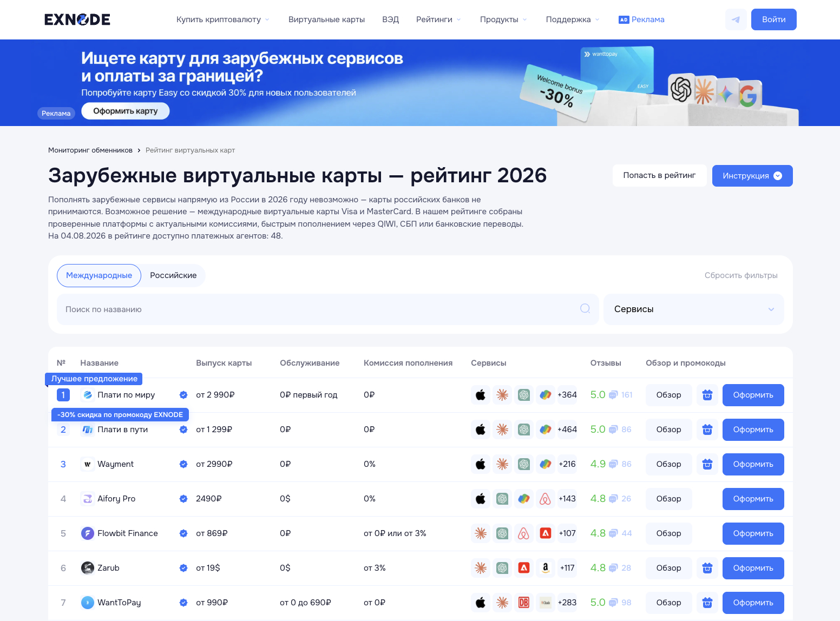The image size is (840, 621).
Task: Switch to the Российские tab
Action: tap(173, 275)
